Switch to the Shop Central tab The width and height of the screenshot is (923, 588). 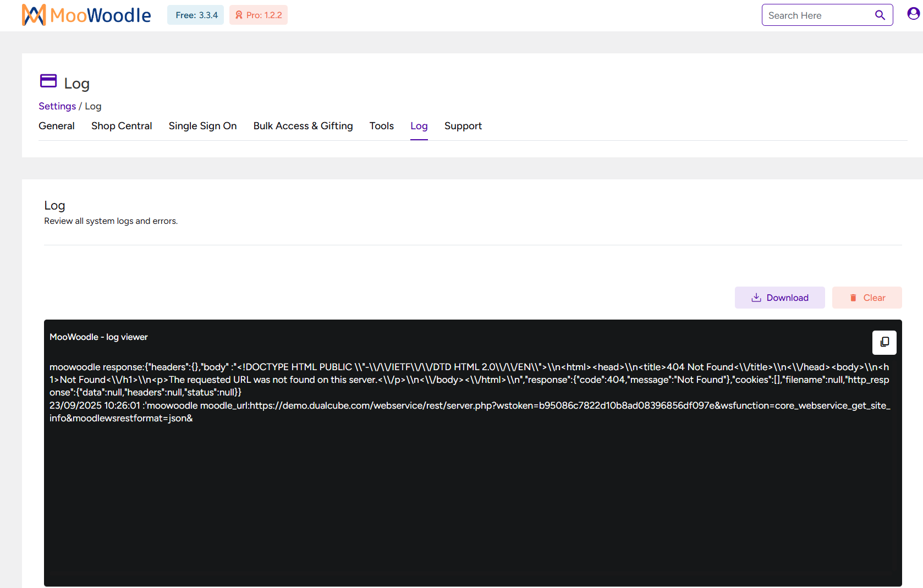click(x=122, y=126)
